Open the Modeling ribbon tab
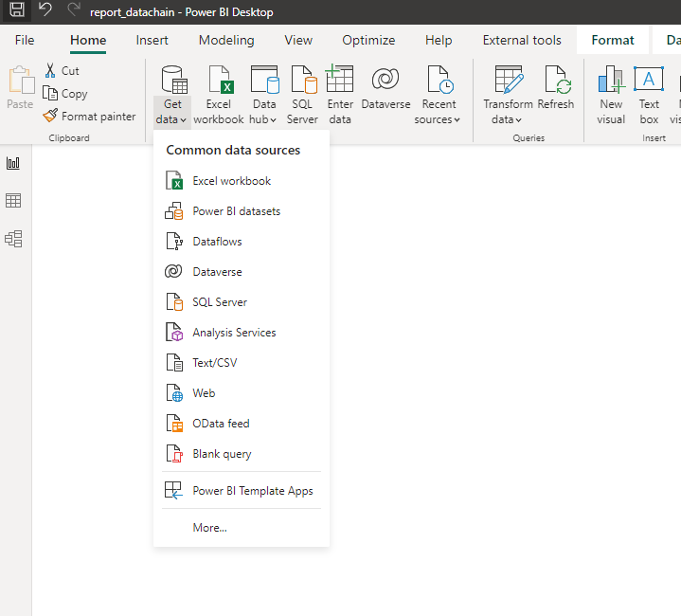 point(226,41)
